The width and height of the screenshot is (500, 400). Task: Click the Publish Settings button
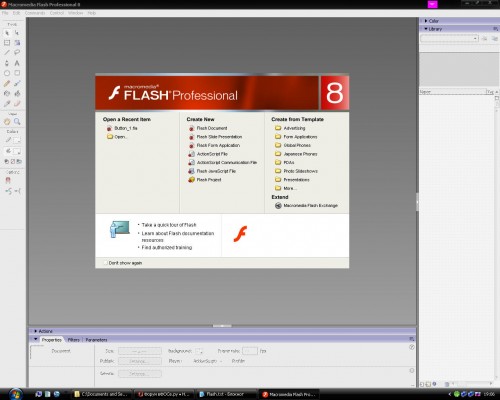pos(140,361)
